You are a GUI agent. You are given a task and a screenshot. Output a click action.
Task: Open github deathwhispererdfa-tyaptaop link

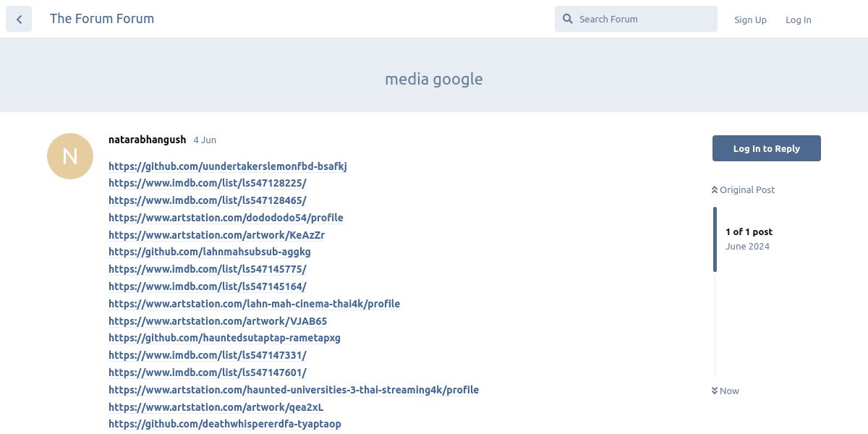(225, 424)
